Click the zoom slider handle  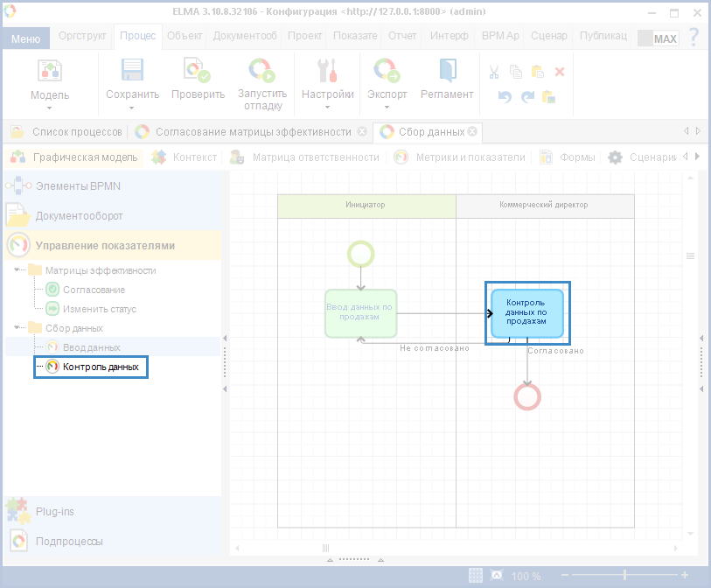coord(624,576)
